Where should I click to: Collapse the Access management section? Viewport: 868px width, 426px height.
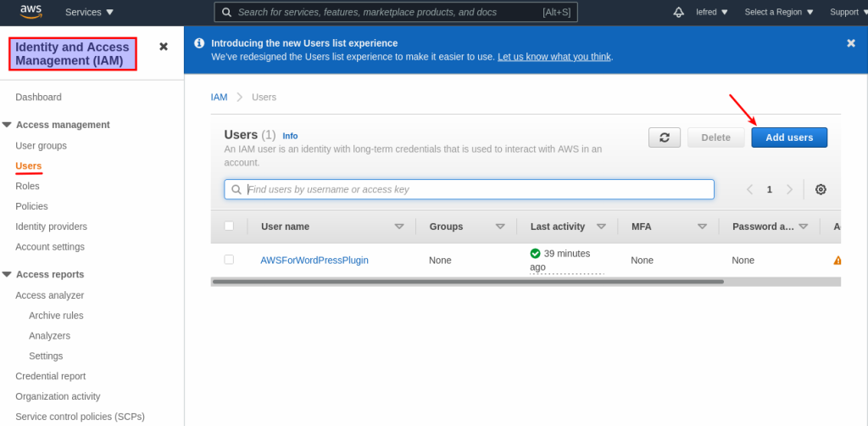7,125
